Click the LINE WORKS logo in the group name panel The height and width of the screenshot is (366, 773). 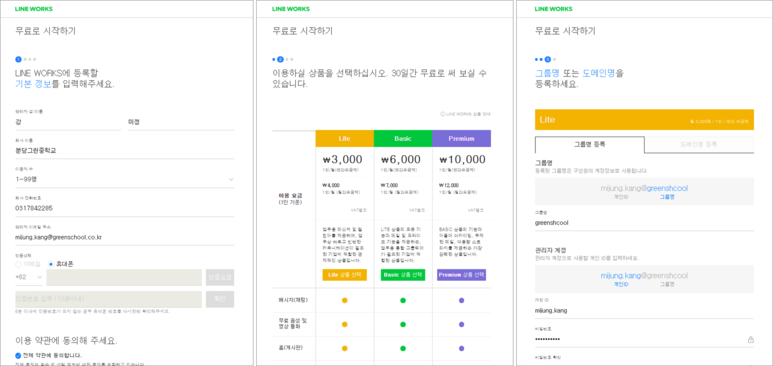pos(553,9)
